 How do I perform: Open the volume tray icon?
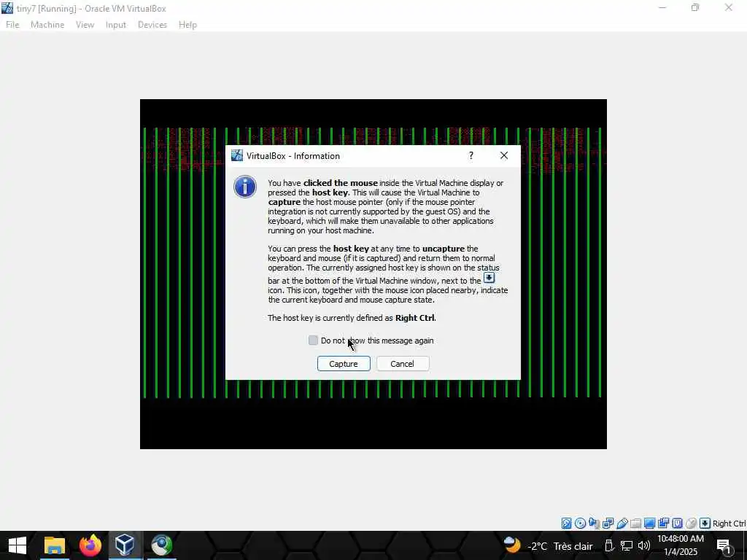click(x=644, y=545)
